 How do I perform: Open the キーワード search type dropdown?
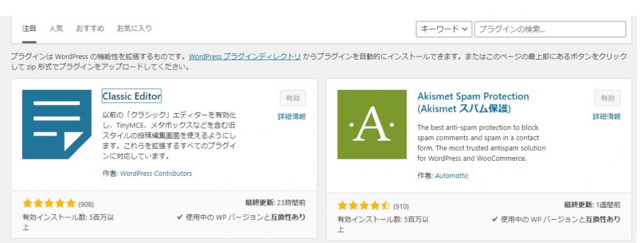tap(444, 29)
